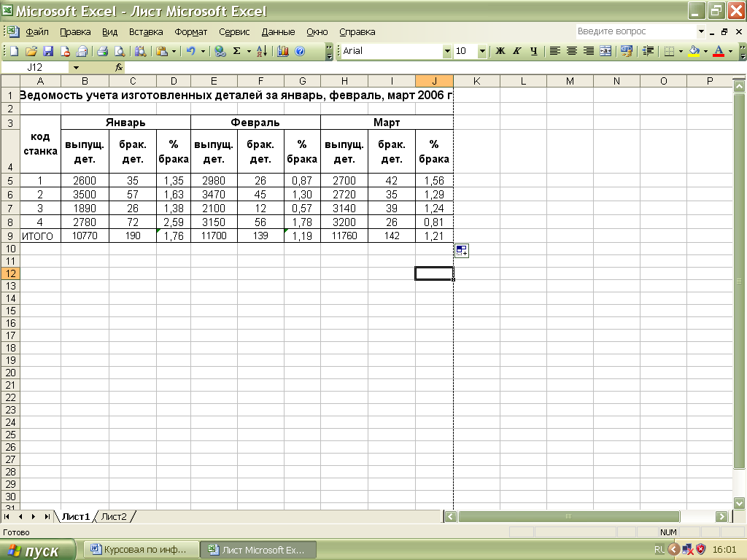The width and height of the screenshot is (747, 560).
Task: Click the yellow Fill Color swatch button
Action: 694,51
